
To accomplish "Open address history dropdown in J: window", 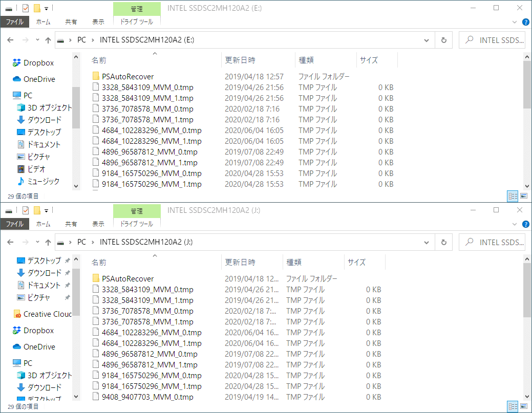I will coord(427,243).
